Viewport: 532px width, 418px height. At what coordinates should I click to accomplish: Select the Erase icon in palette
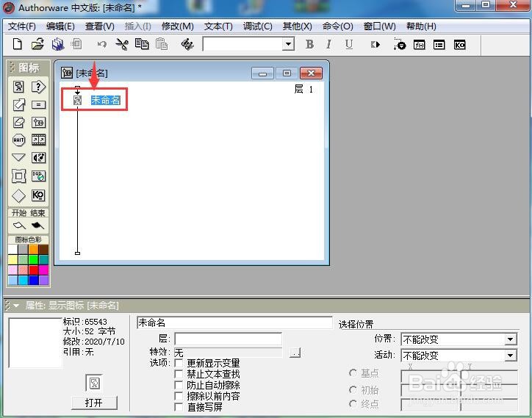[18, 122]
